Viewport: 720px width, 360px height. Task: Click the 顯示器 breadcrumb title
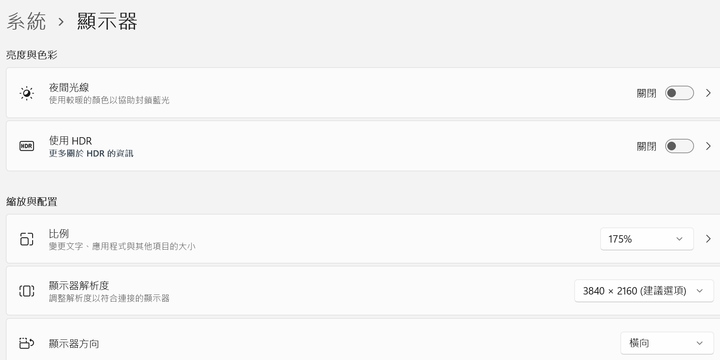(107, 22)
